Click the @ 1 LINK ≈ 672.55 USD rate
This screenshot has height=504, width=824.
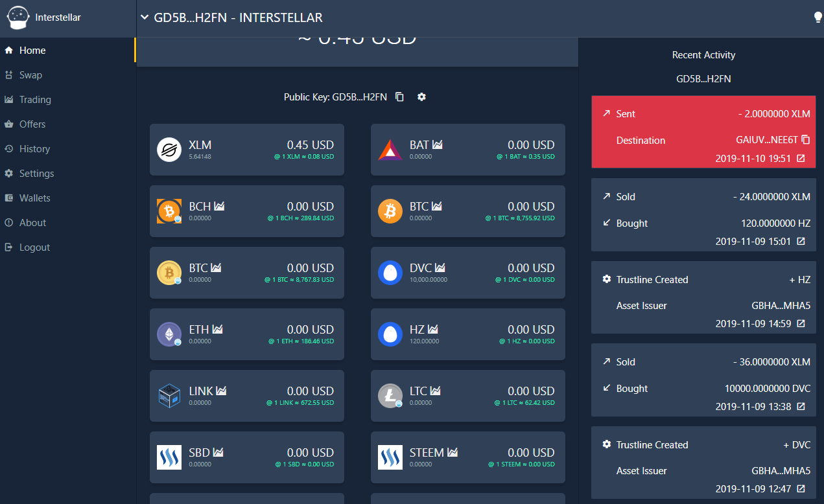[x=300, y=403]
